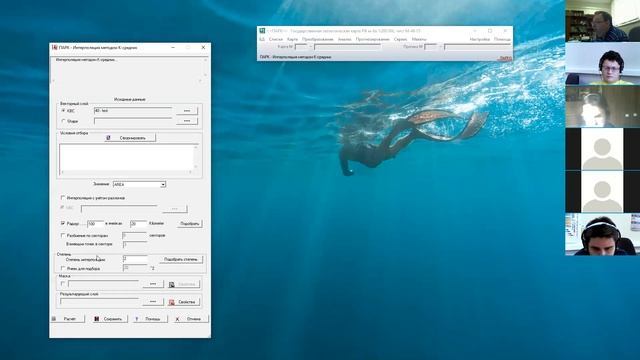The height and width of the screenshot is (360, 640).
Task: Click the ПАРК application icon in main window
Action: click(x=262, y=31)
